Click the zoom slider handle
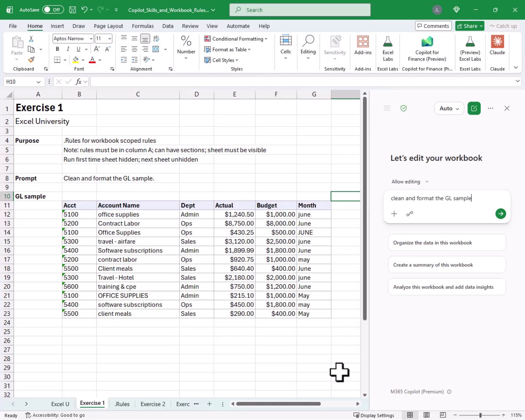The width and height of the screenshot is (525, 420). (480, 415)
